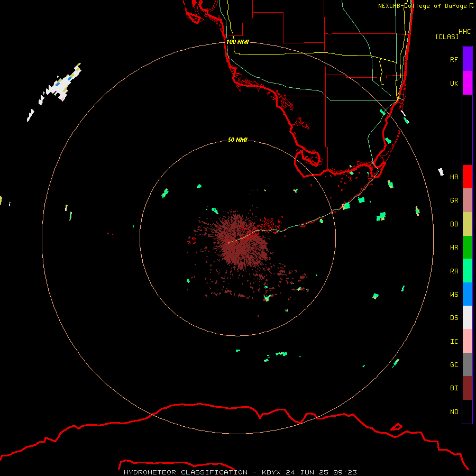476x476 pixels.
Task: Click the "WS" legend label
Action: click(x=454, y=295)
